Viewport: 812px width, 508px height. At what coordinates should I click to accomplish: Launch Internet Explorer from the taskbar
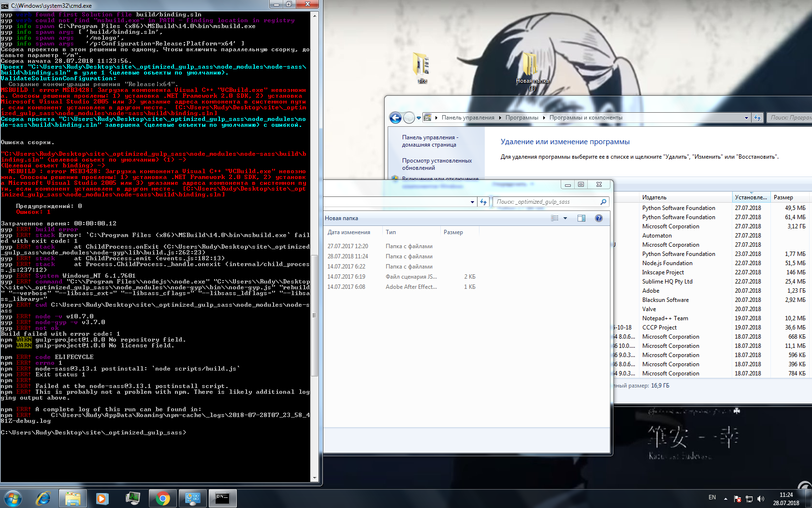coord(43,498)
